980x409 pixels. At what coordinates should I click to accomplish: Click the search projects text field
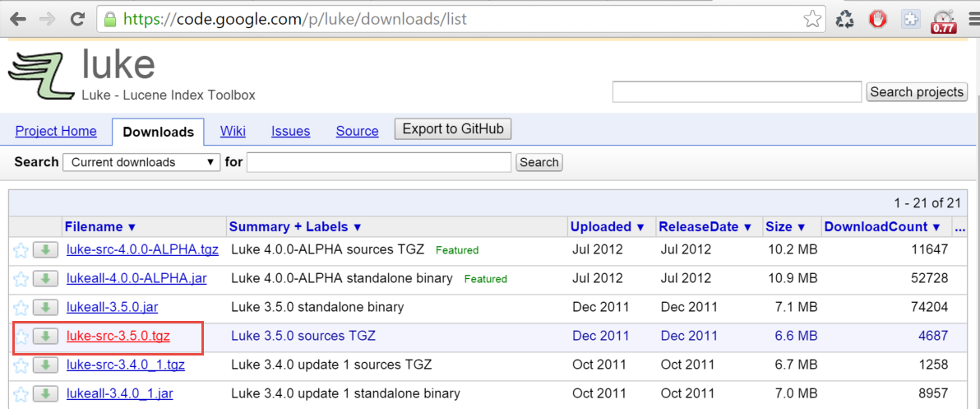pos(737,92)
